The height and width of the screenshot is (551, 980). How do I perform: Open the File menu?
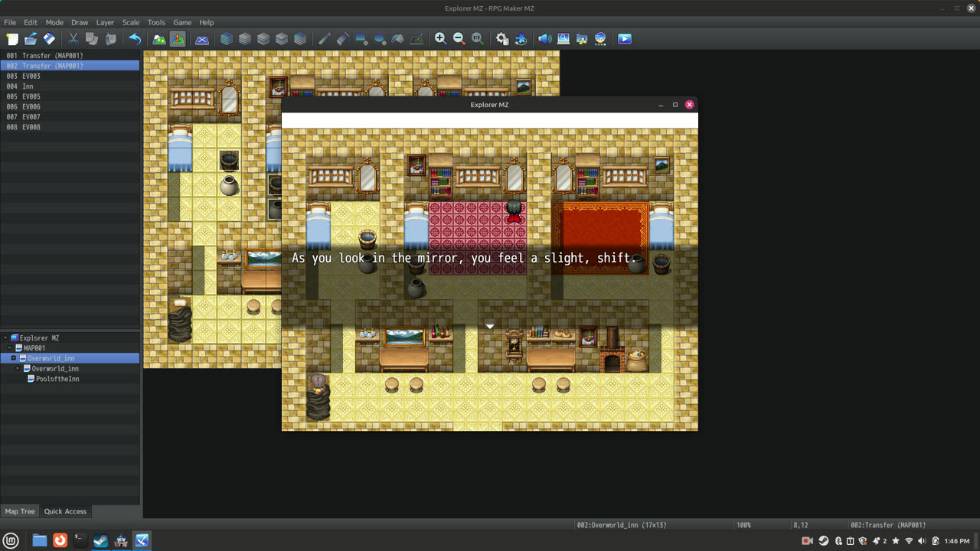[x=10, y=22]
